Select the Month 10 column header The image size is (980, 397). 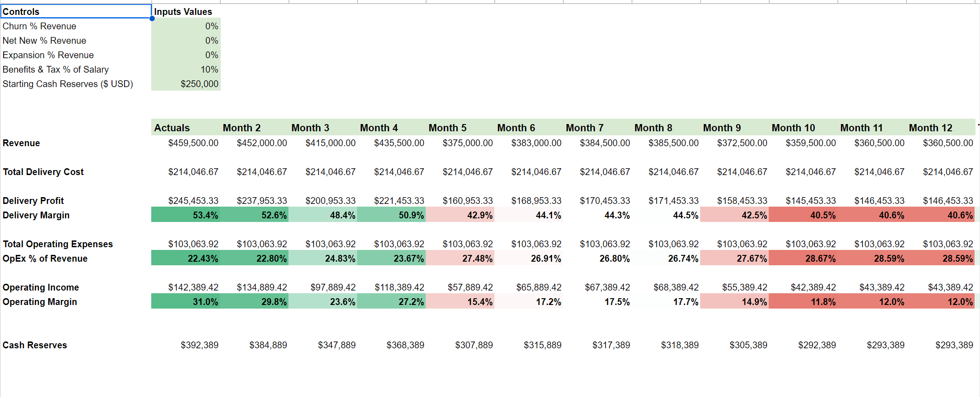(804, 128)
